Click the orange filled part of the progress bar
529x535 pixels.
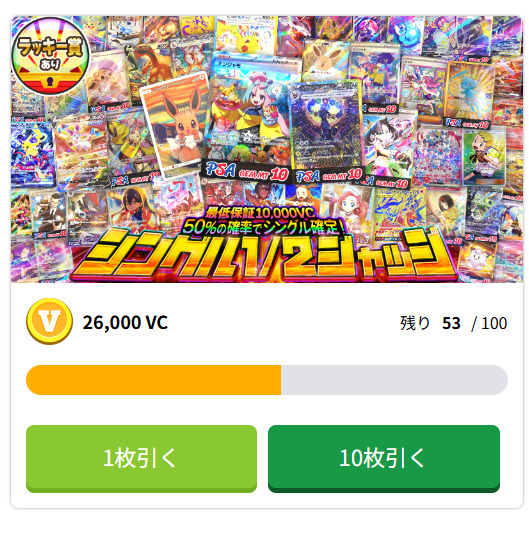[x=154, y=380]
